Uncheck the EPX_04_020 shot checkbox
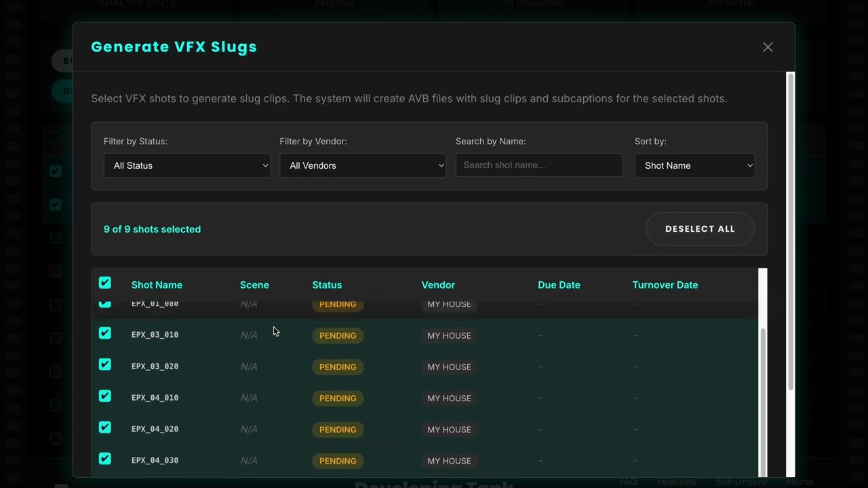The width and height of the screenshot is (868, 488). (x=105, y=427)
